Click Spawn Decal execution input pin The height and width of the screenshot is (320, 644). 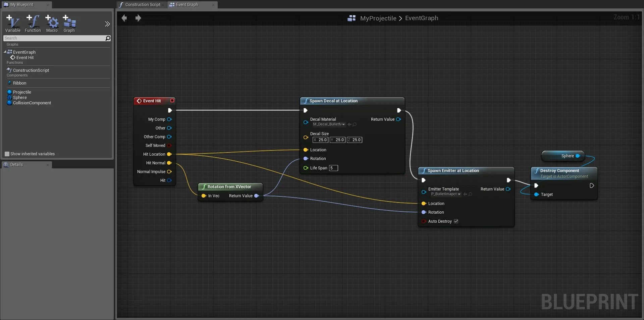click(306, 110)
